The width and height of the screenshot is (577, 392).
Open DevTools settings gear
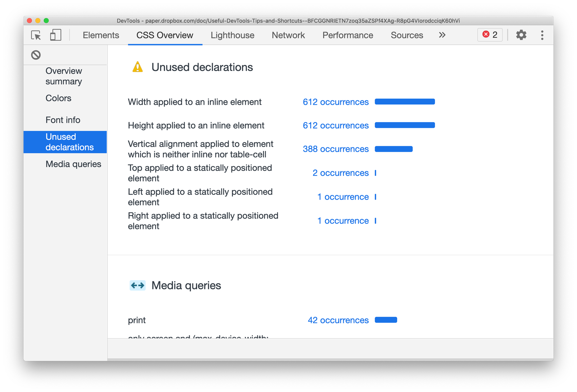[x=521, y=35]
